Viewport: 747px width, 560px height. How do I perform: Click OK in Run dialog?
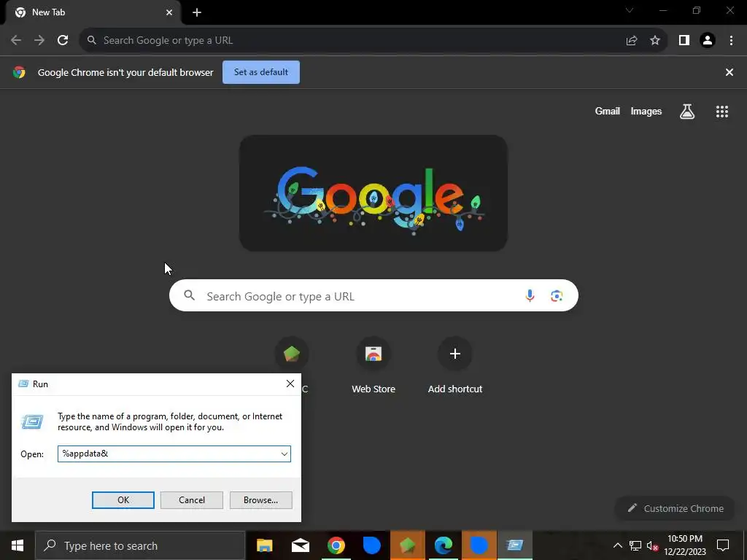tap(123, 500)
